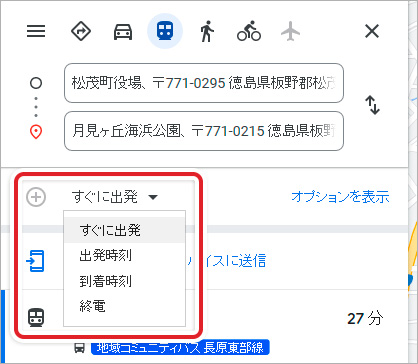Swap origin and destination arrows
Image resolution: width=418 pixels, height=364 pixels.
pos(372,105)
